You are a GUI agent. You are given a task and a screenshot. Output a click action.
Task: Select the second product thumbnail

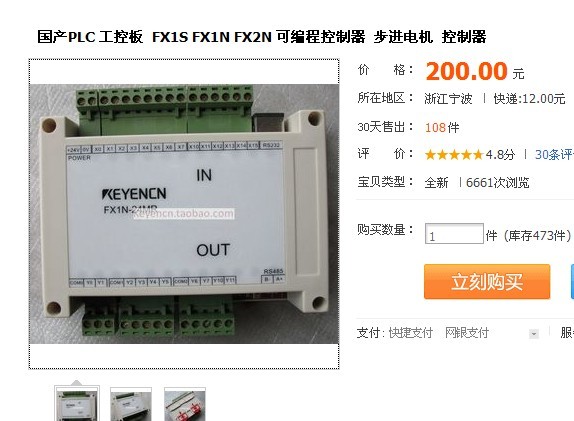click(131, 404)
